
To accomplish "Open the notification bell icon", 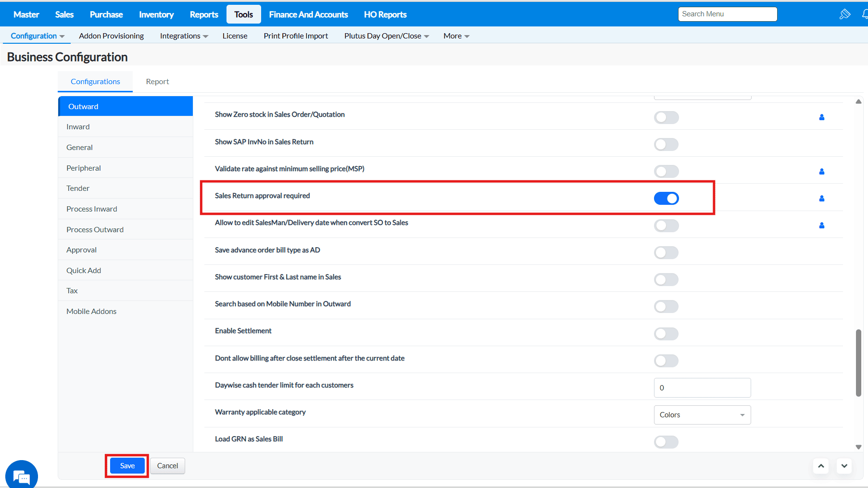I will [x=865, y=14].
